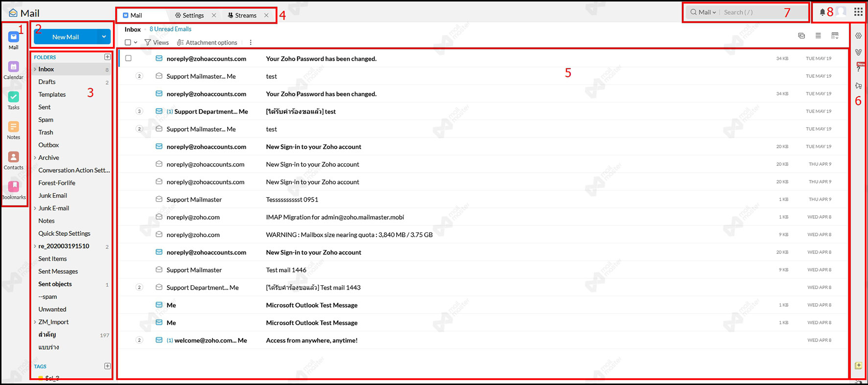Click the list density lines icon

pyautogui.click(x=818, y=35)
